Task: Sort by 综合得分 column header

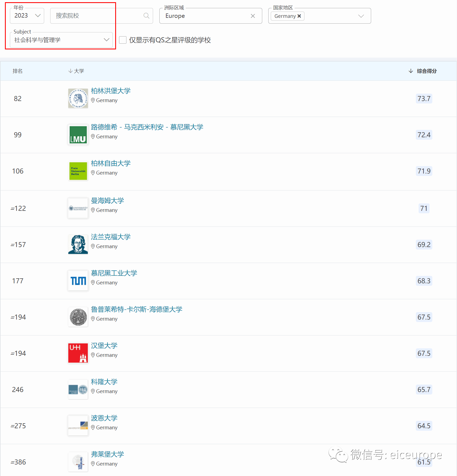Action: point(423,71)
